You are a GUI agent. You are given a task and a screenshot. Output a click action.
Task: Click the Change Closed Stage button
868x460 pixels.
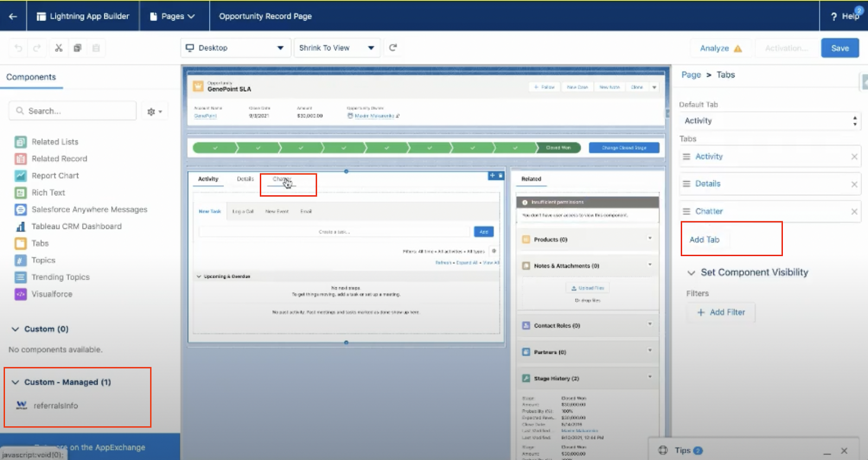click(x=624, y=148)
